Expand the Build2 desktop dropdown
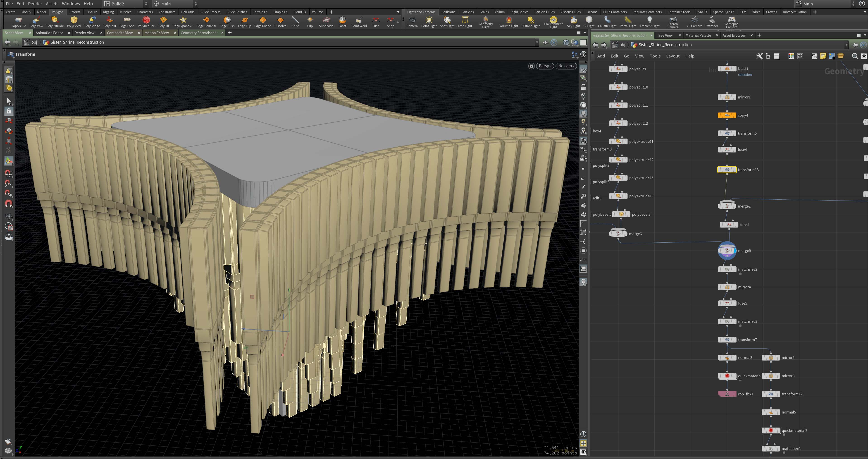The height and width of the screenshot is (459, 868). 146,4
